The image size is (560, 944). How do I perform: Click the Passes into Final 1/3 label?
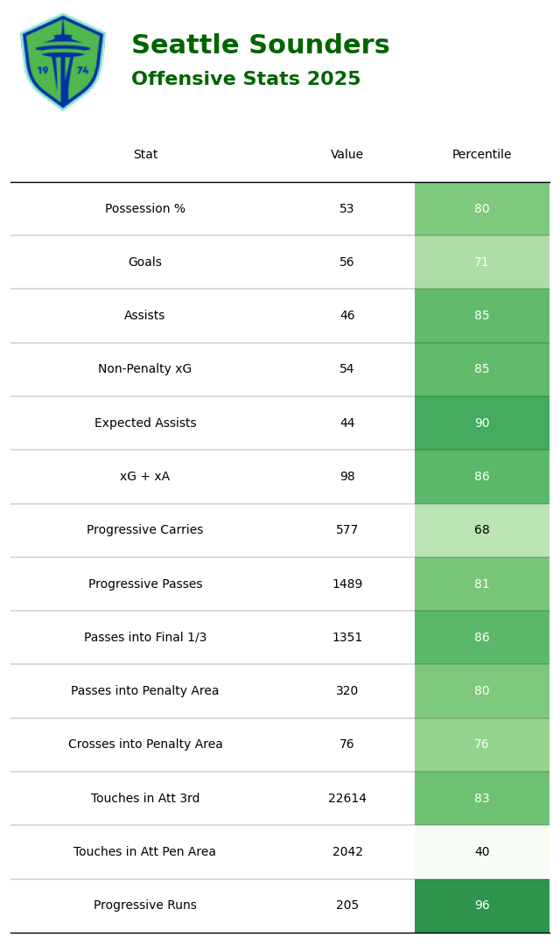click(x=145, y=638)
